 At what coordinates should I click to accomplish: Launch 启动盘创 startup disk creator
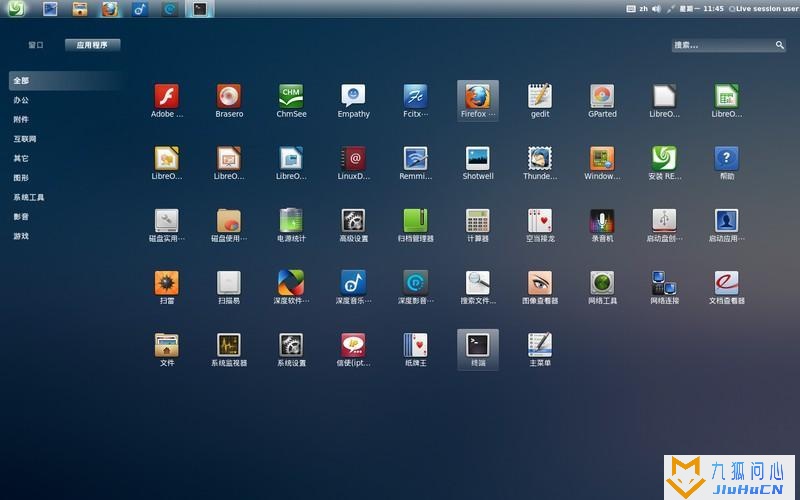[x=664, y=225]
